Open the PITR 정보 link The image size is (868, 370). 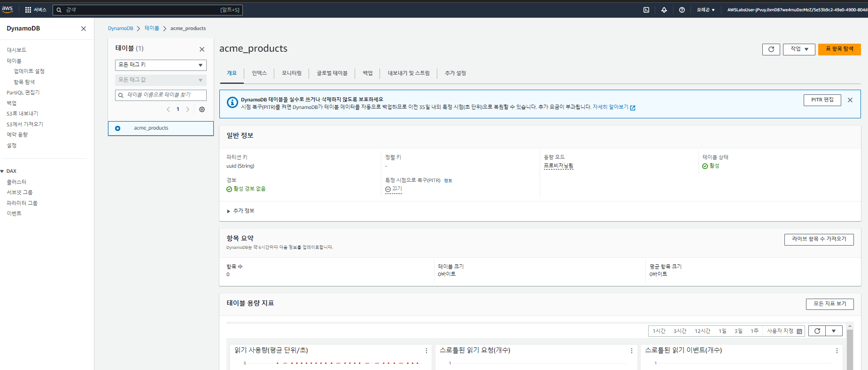tap(448, 181)
